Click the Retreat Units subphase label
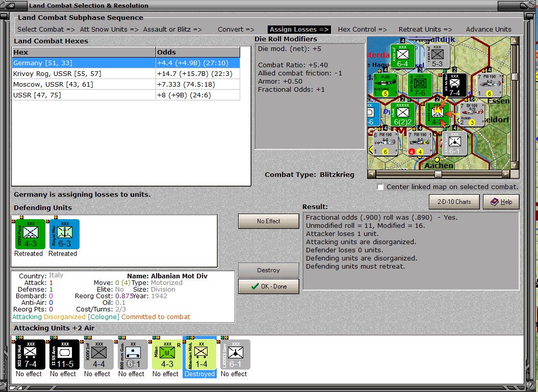 (425, 30)
